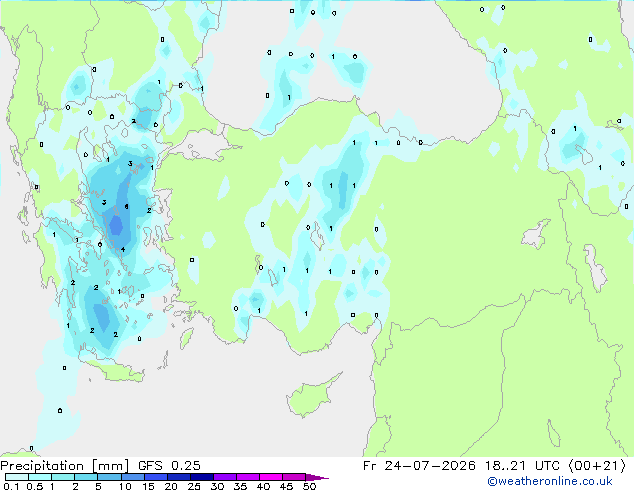
Task: Click the 'GFS 0.25' model label
Action: pyautogui.click(x=169, y=466)
